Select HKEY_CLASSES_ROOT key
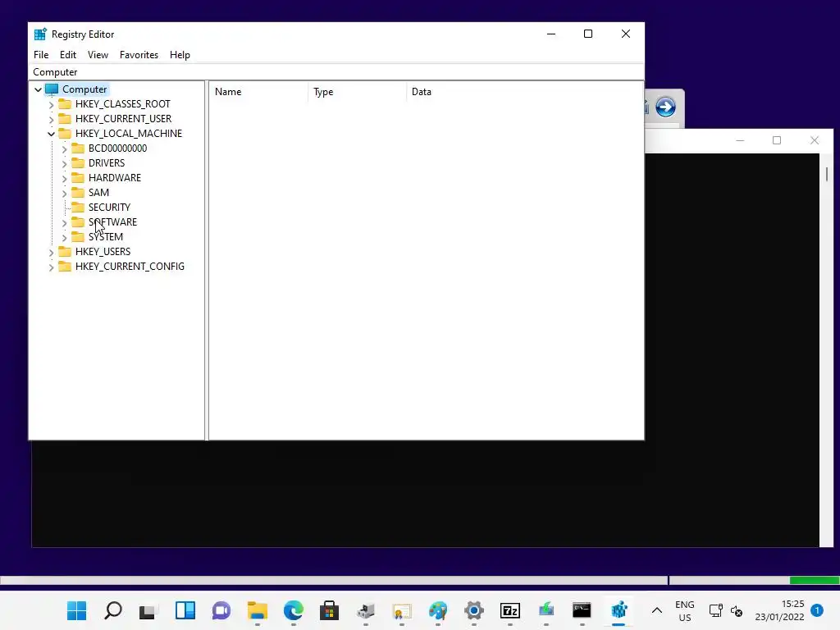840x630 pixels. 123,104
